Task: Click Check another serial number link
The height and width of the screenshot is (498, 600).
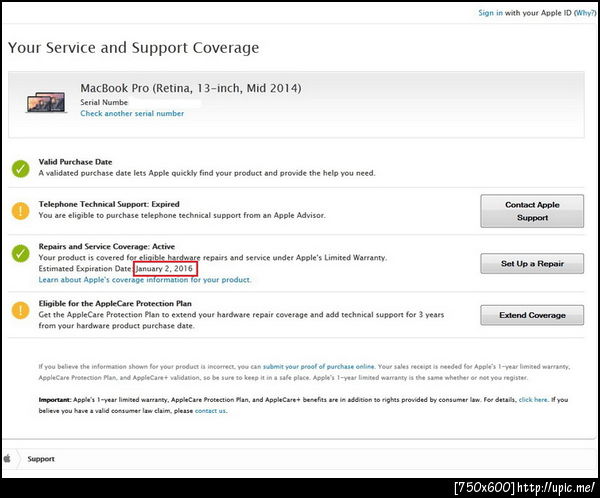Action: point(132,113)
